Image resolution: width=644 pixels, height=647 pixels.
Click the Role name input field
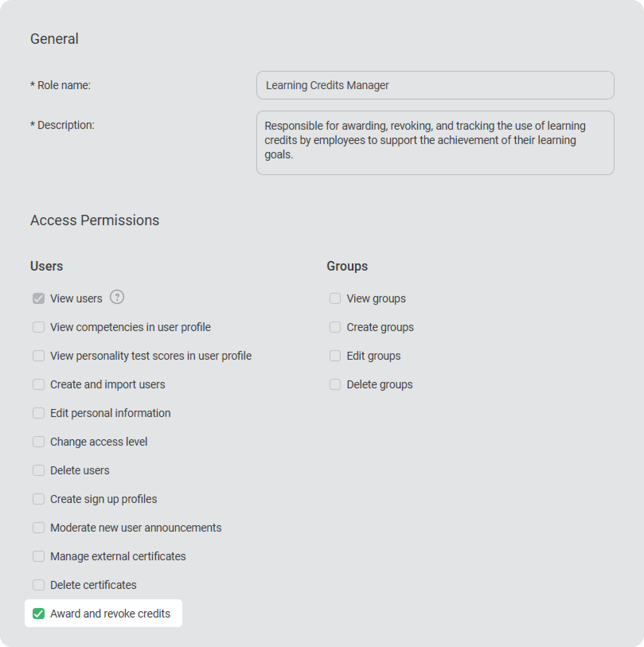point(435,85)
